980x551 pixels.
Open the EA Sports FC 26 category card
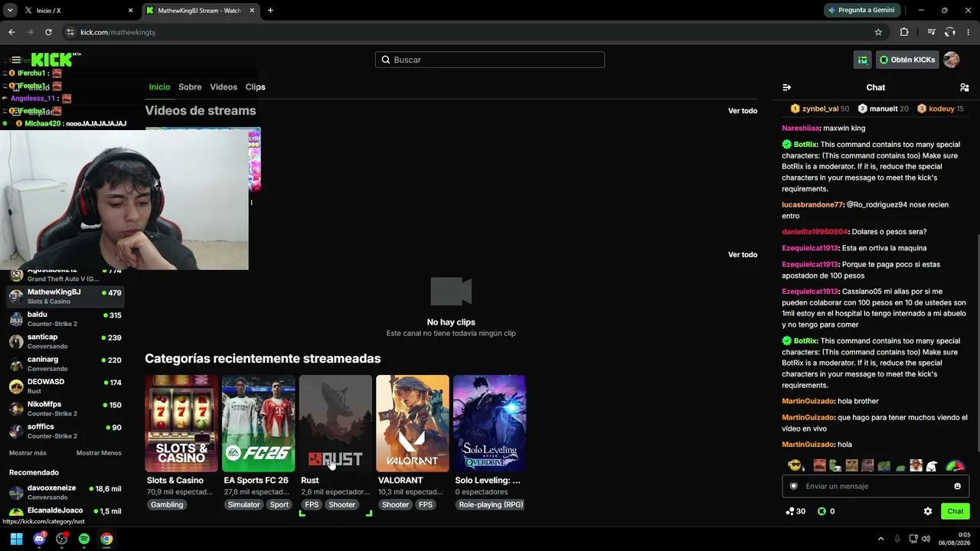click(x=258, y=423)
